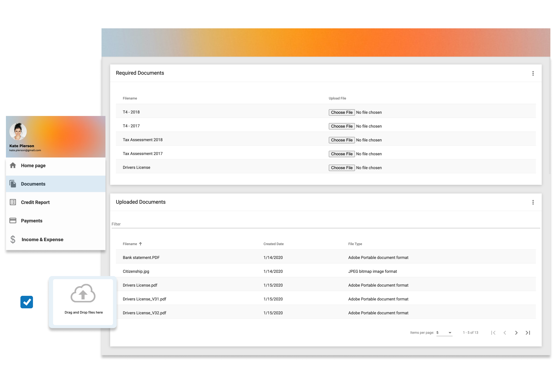The image size is (555, 392).
Task: Click the cloud upload icon
Action: (x=83, y=293)
